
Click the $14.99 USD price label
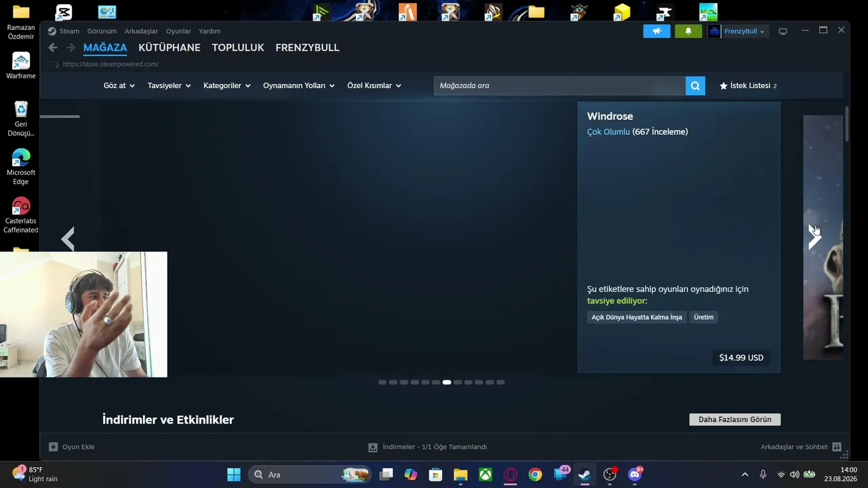(x=741, y=358)
